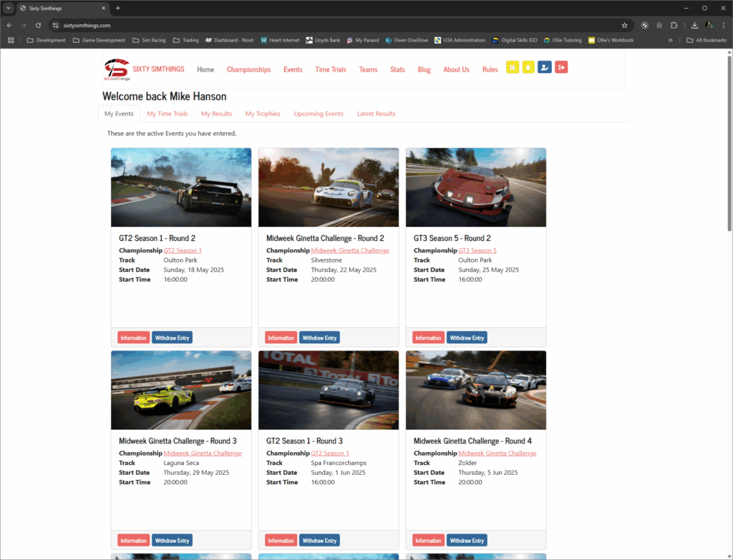Open the All Bookmarks folder
733x560 pixels.
point(707,40)
